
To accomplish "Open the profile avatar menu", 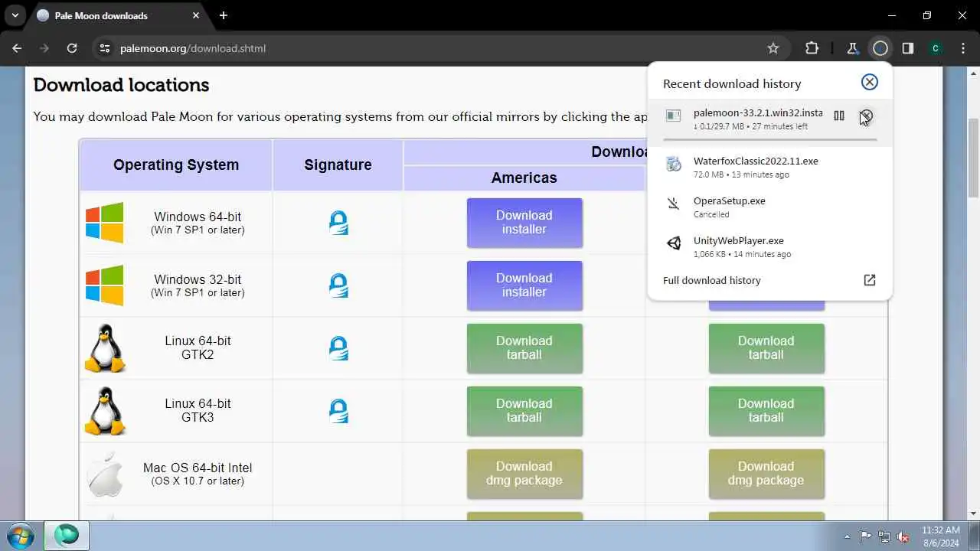I will (x=936, y=48).
